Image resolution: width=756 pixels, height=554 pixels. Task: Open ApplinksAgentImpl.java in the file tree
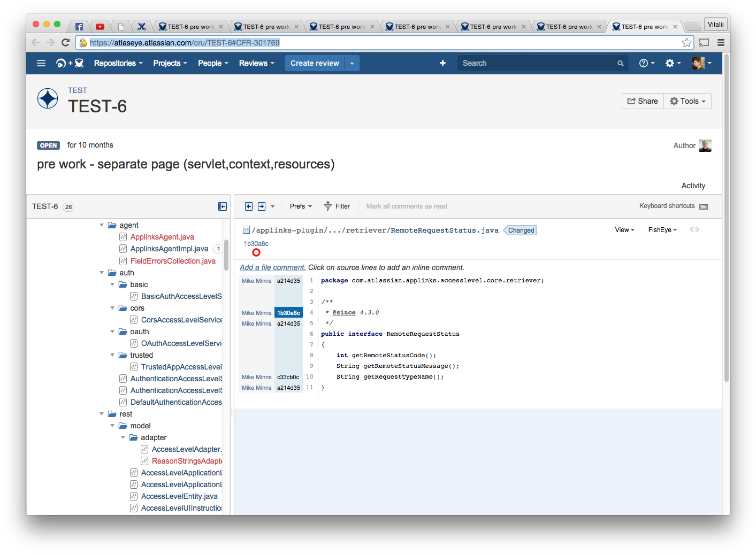click(x=169, y=249)
